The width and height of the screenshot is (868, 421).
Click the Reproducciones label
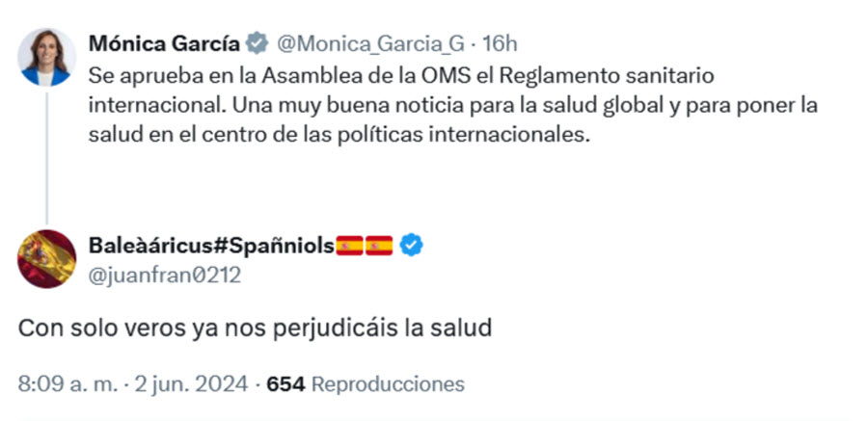click(388, 383)
